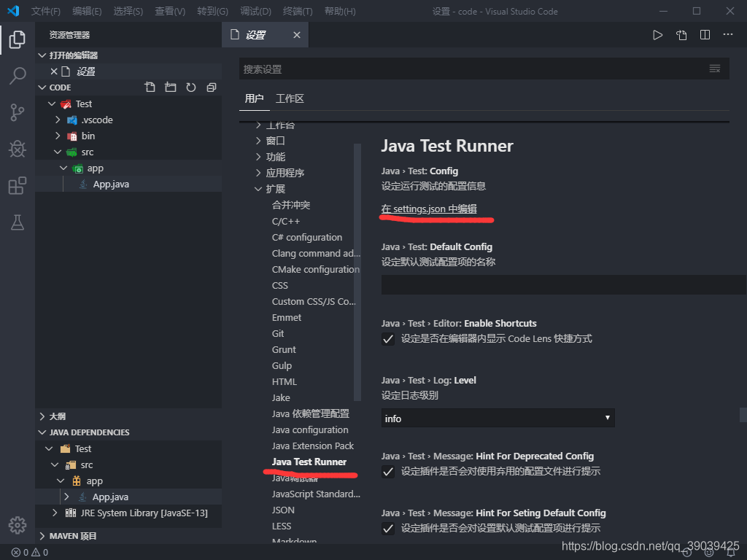This screenshot has width=747, height=560.
Task: Open the Explorer view in activity bar
Action: point(18,39)
